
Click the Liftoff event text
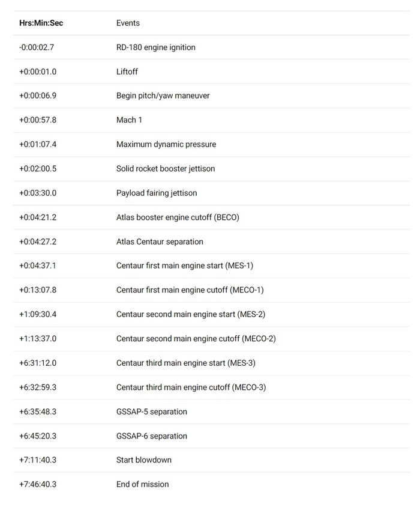click(127, 71)
